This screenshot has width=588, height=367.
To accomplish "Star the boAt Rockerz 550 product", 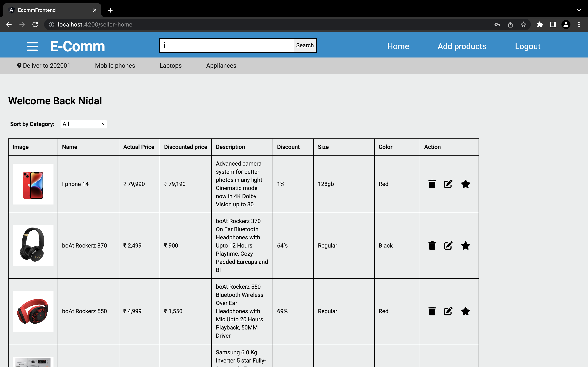I will 465,311.
